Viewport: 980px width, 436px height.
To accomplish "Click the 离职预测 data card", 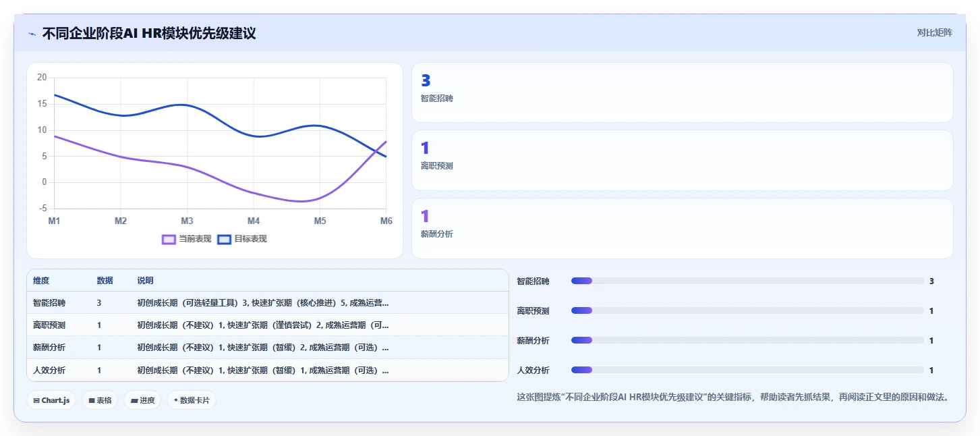I will pyautogui.click(x=682, y=160).
